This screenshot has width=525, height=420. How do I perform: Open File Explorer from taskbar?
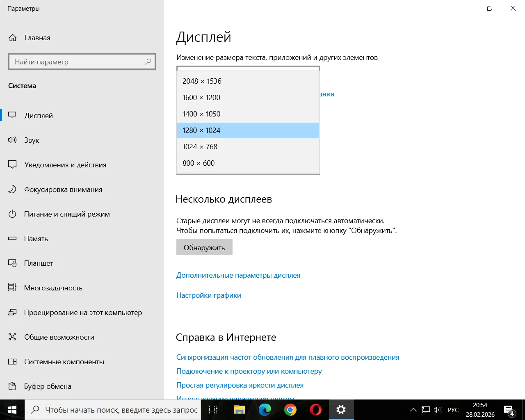pos(239,410)
